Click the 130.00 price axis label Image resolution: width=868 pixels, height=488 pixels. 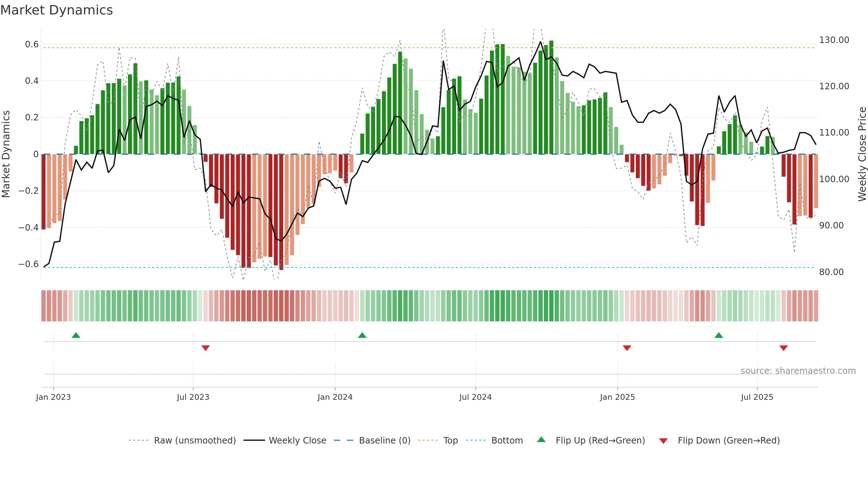tap(834, 40)
